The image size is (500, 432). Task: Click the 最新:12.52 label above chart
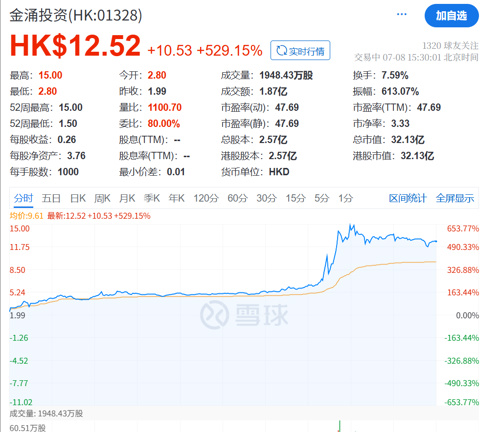point(66,216)
